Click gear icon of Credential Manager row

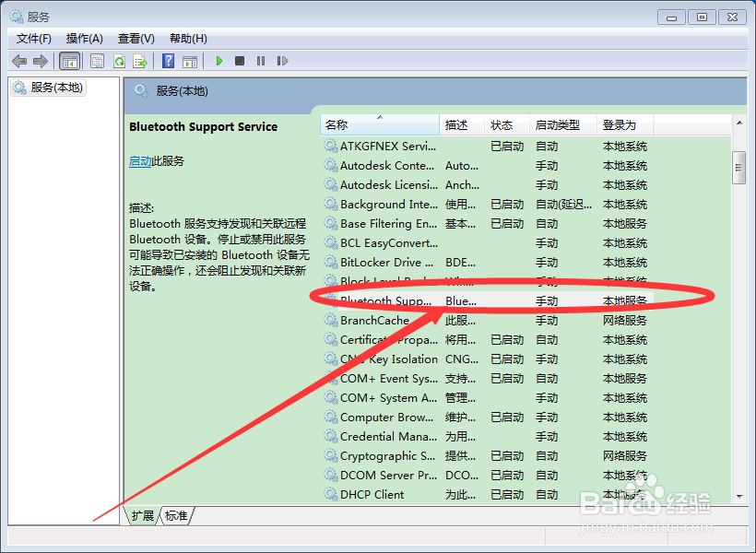[x=331, y=436]
